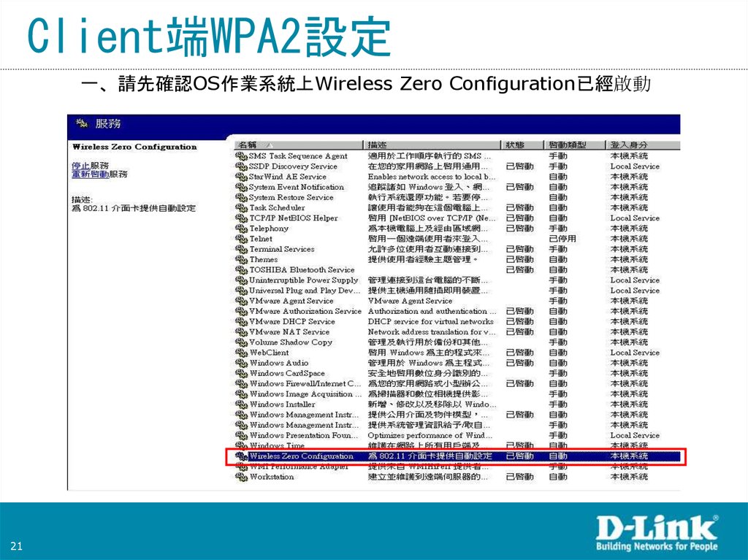Click the gear icon beside TOSHIBA Bluetooth Service
The height and width of the screenshot is (560, 748).
pyautogui.click(x=241, y=270)
